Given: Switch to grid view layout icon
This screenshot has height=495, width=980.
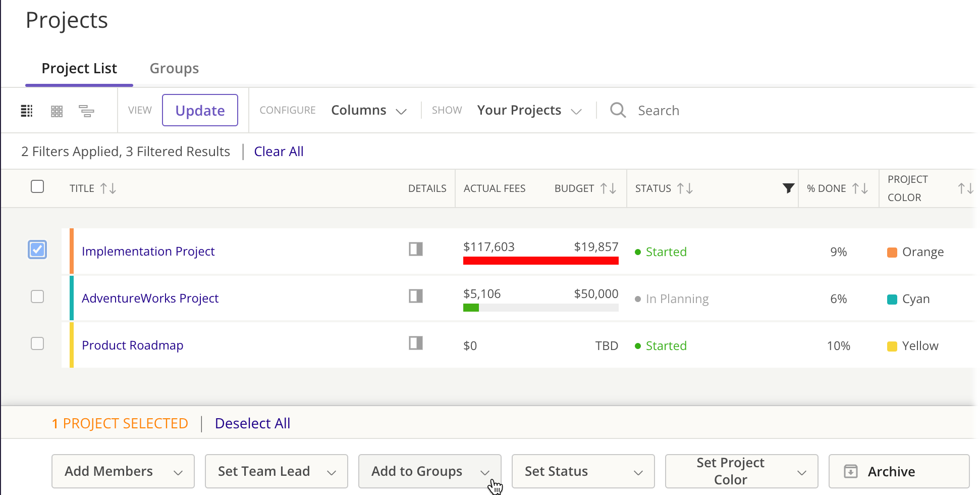Looking at the screenshot, I should 57,111.
